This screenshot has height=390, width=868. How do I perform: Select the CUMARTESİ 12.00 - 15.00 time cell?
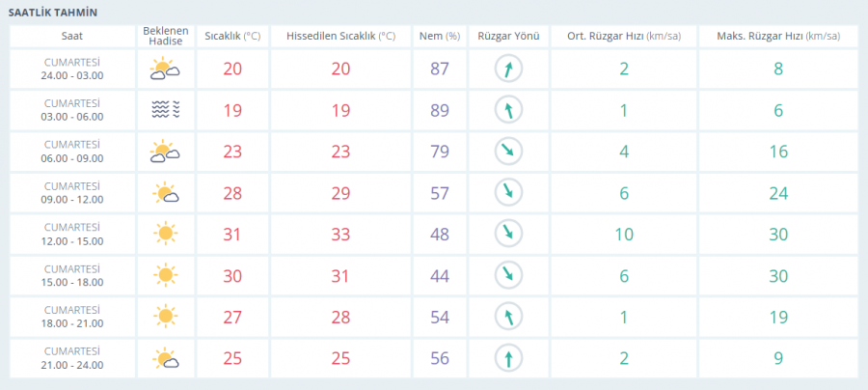click(x=72, y=235)
